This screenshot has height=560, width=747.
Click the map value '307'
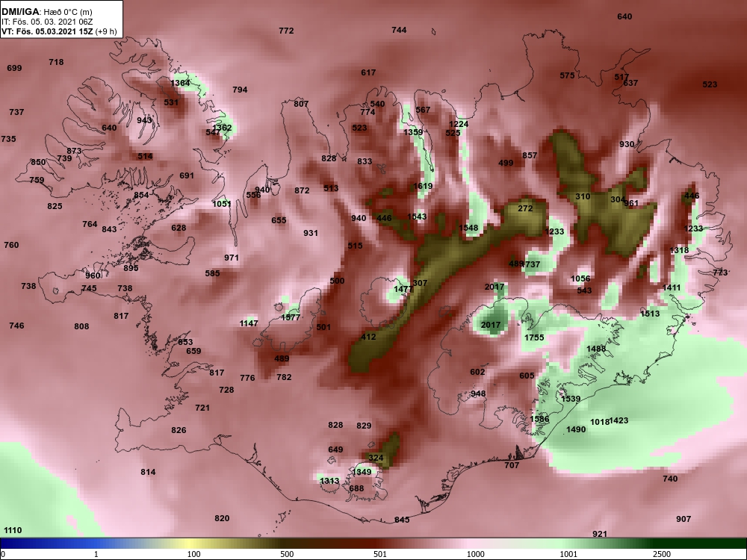420,283
